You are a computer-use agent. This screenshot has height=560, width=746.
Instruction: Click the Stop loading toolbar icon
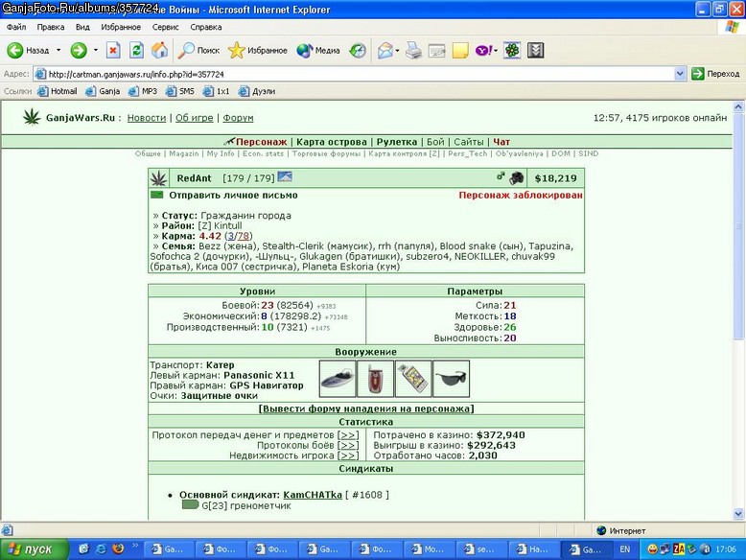coord(113,50)
